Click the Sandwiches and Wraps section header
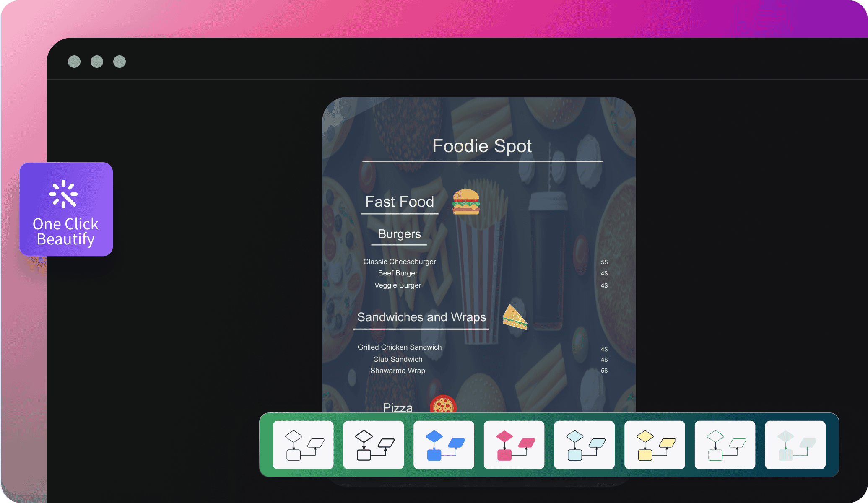The height and width of the screenshot is (503, 868). click(421, 317)
